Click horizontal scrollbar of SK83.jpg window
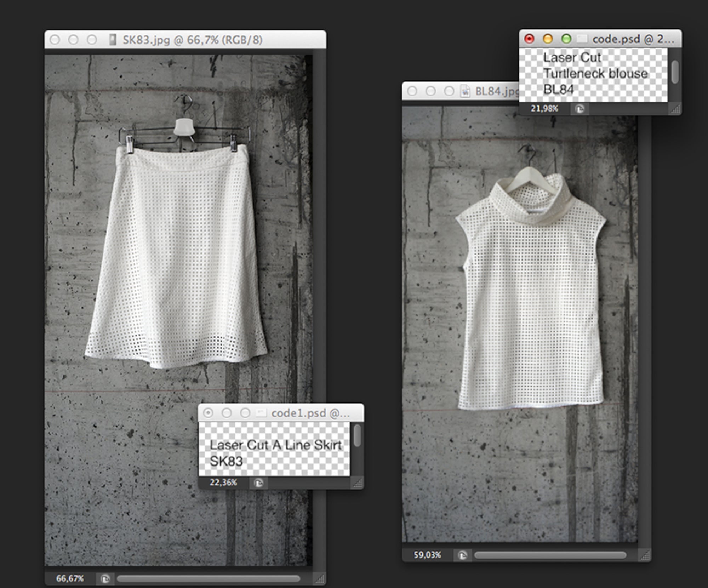Screen dimensions: 708x588 (208, 579)
